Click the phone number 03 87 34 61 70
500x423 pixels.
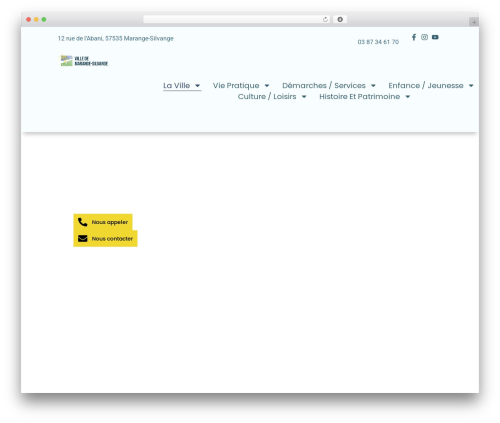[x=378, y=42]
